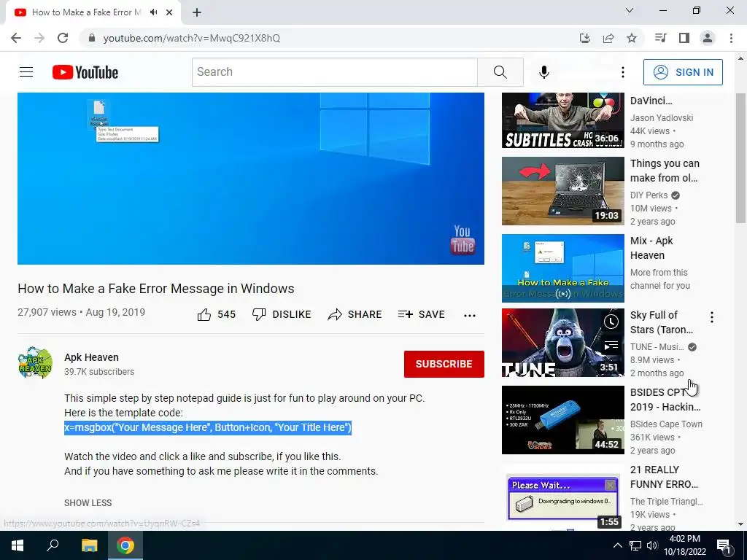Viewport: 747px width, 560px height.
Task: Share this page from address bar
Action: (608, 38)
